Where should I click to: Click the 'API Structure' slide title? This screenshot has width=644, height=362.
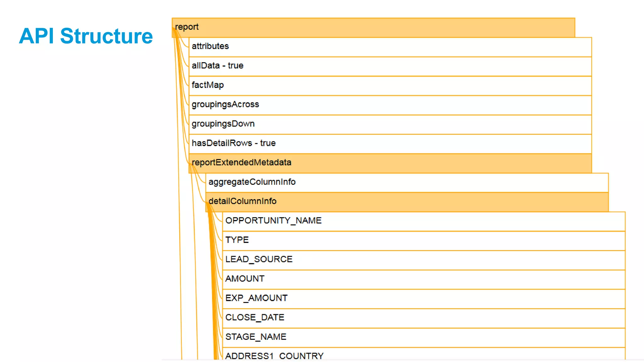[86, 36]
